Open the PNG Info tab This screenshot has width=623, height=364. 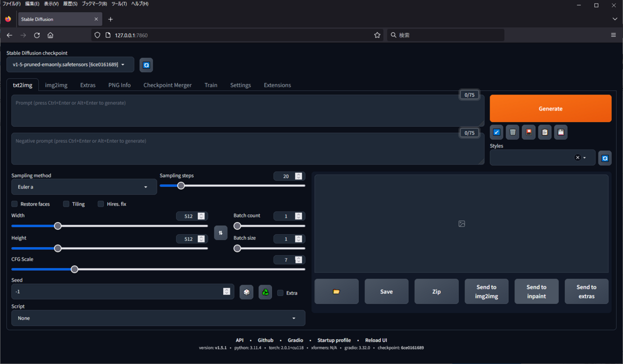[x=119, y=85]
